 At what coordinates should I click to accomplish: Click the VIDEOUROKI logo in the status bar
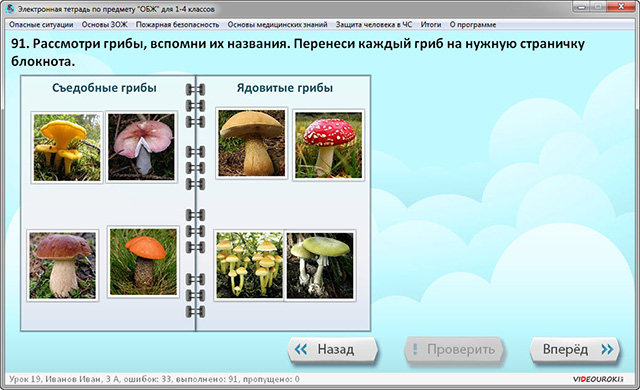[598, 379]
